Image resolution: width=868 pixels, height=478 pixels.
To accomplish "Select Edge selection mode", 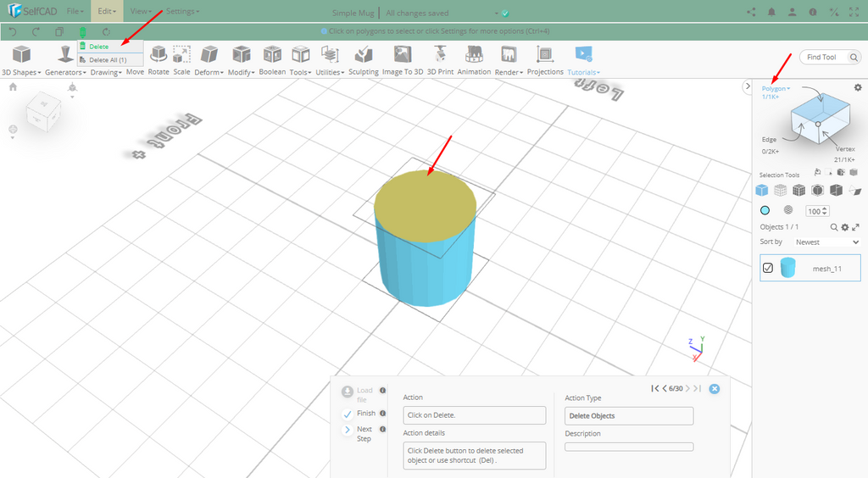I will click(769, 139).
